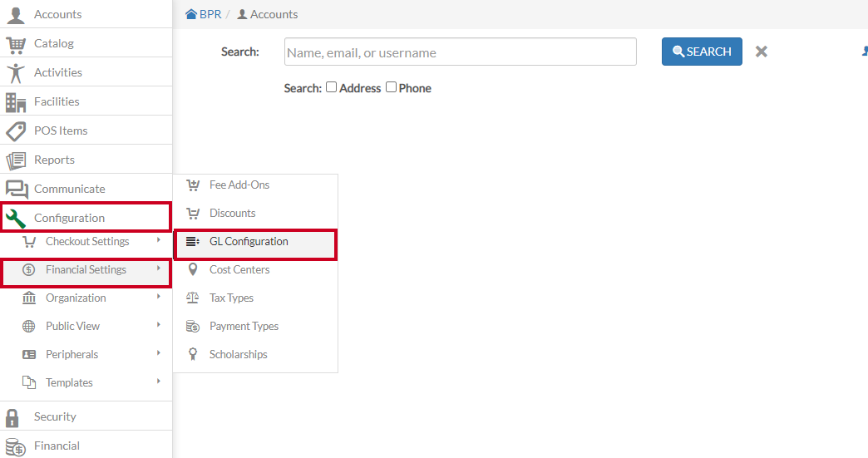
Task: Follow the Accounts breadcrumb link
Action: tap(274, 14)
